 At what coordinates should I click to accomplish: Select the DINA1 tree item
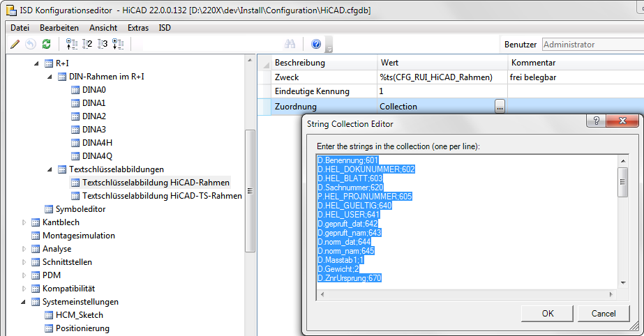click(93, 103)
